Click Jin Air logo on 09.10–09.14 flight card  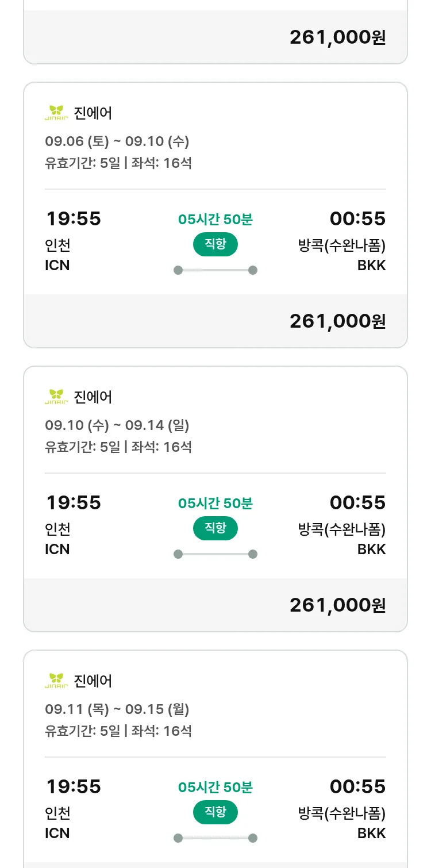tap(56, 397)
